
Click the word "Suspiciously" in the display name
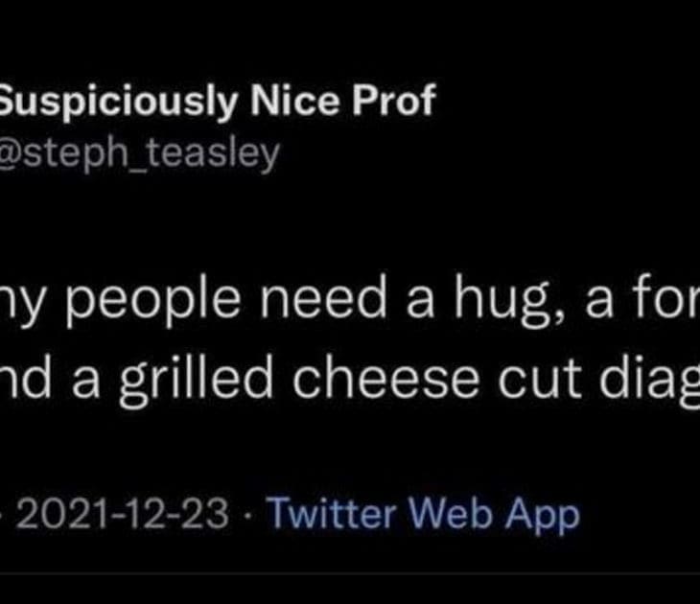click(x=116, y=103)
